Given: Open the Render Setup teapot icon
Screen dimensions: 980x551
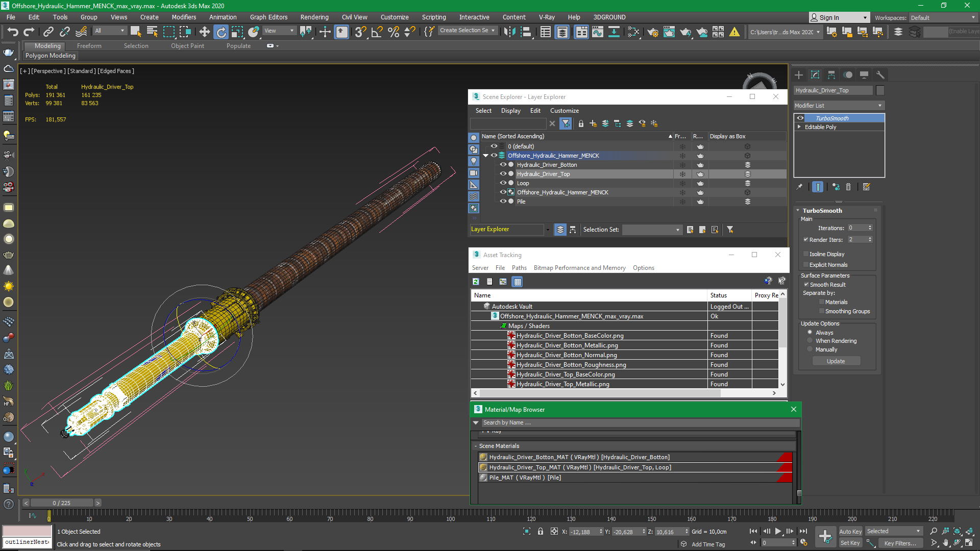Looking at the screenshot, I should pos(652,32).
